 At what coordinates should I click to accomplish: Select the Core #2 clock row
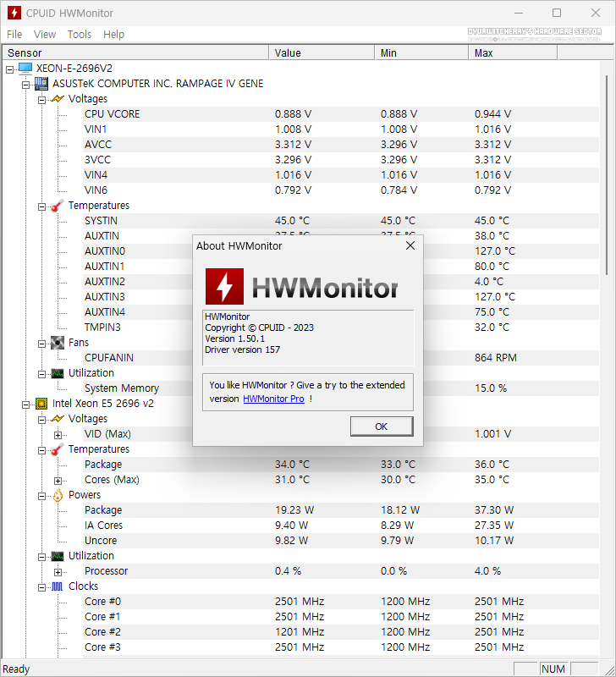tap(341, 632)
